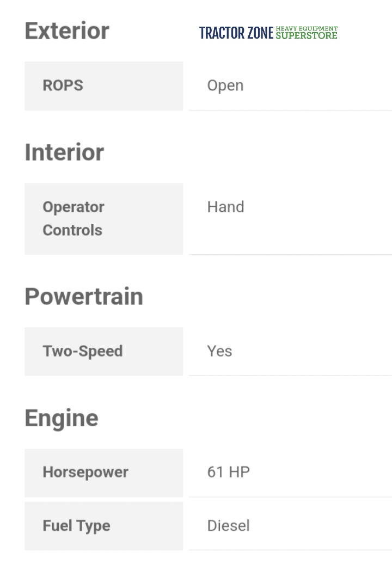Click the Two-Speed label cell
This screenshot has height=564, width=392.
tap(103, 351)
